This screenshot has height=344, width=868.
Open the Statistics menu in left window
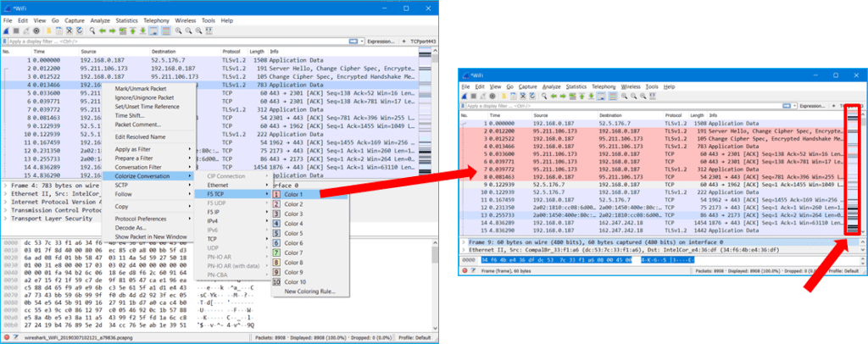126,20
